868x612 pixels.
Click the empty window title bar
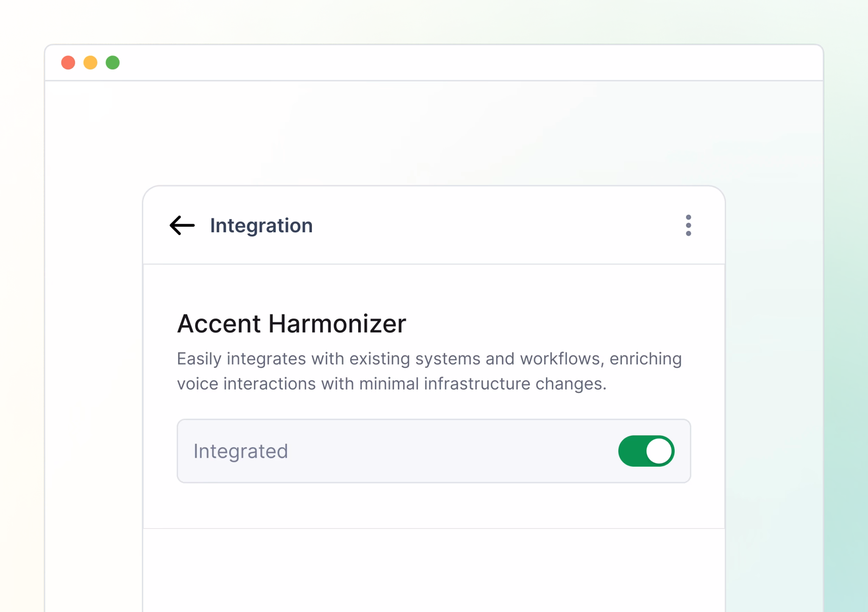coord(424,63)
